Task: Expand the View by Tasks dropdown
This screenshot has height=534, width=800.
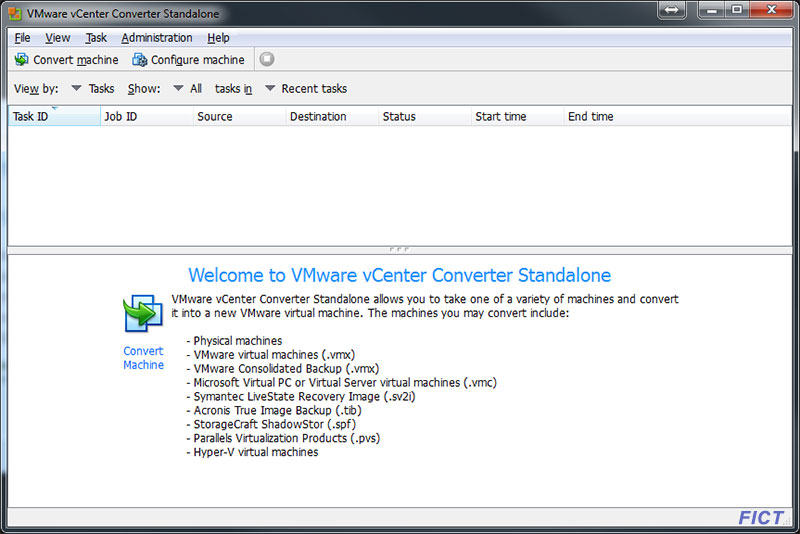Action: coord(77,88)
